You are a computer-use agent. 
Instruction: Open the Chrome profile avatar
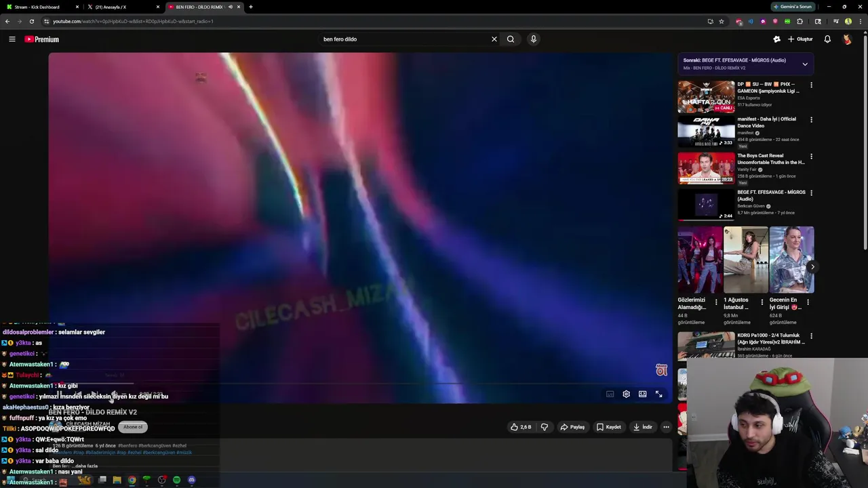coord(848,21)
